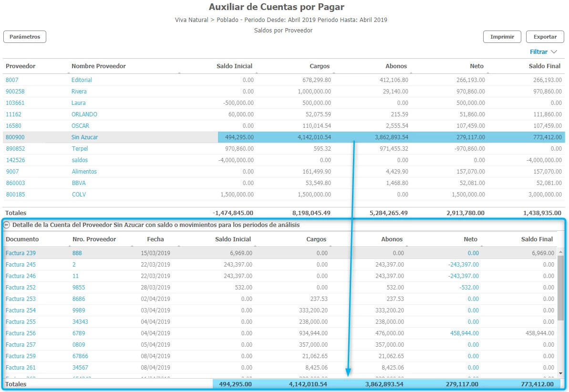Open the Rivera supplier name link
The width and height of the screenshot is (569, 392).
(x=79, y=92)
